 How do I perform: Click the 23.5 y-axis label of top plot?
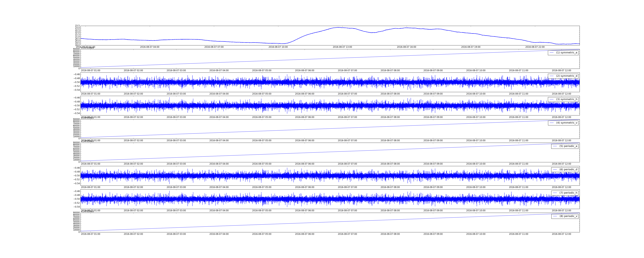tap(77, 26)
